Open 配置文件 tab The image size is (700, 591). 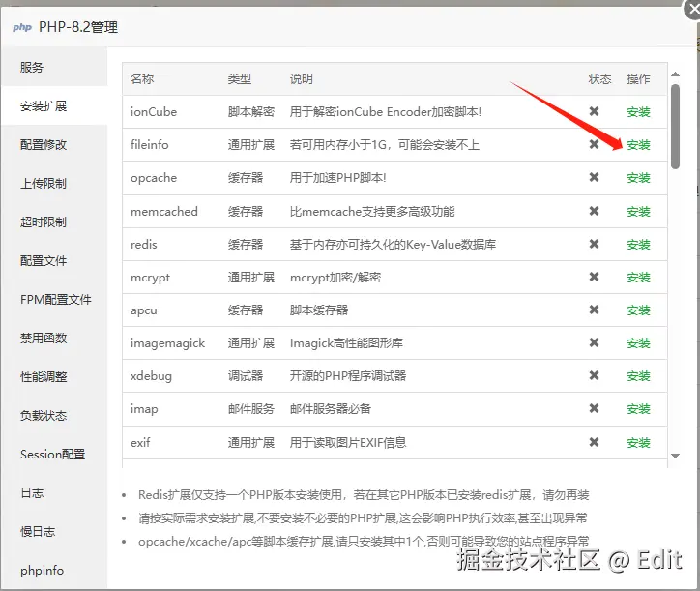click(54, 260)
